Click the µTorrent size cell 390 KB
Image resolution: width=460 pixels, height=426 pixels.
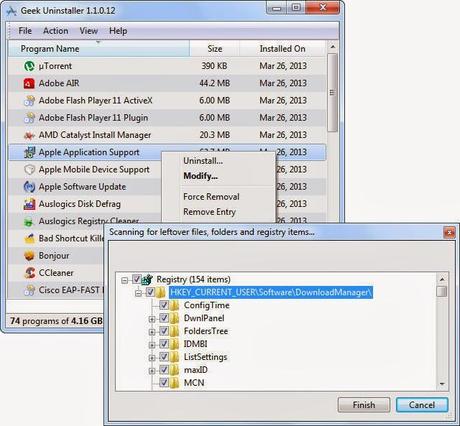214,66
